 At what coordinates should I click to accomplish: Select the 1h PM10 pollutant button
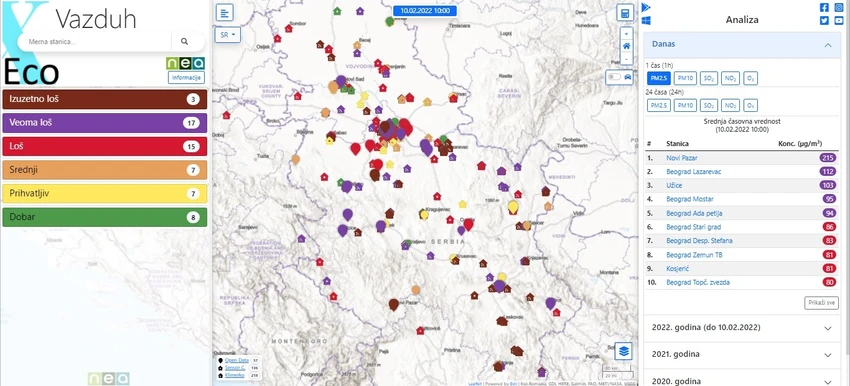tap(685, 79)
